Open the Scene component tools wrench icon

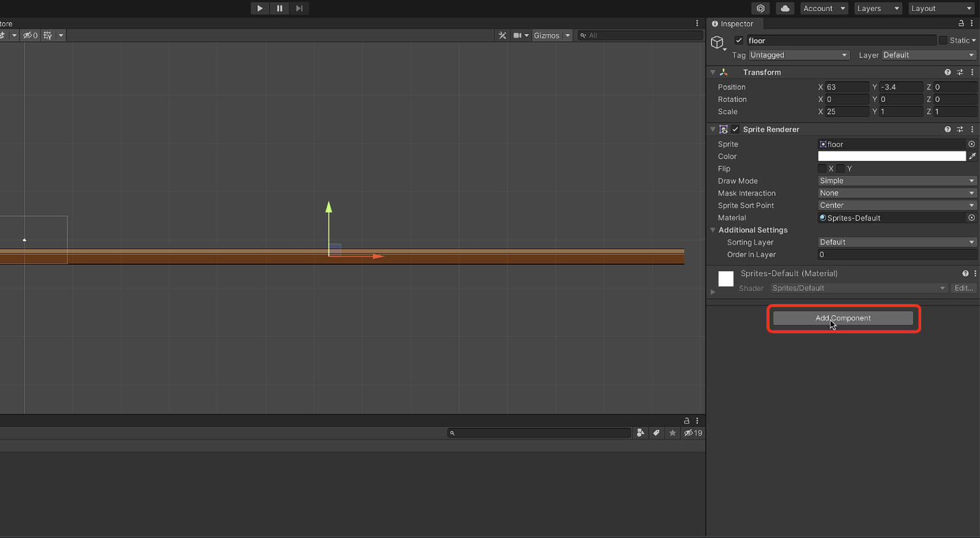pyautogui.click(x=502, y=35)
